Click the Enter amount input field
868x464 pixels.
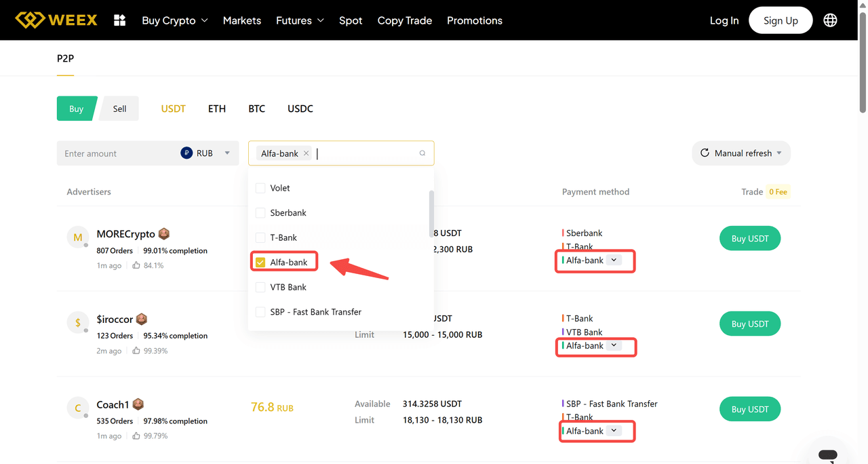coord(115,153)
